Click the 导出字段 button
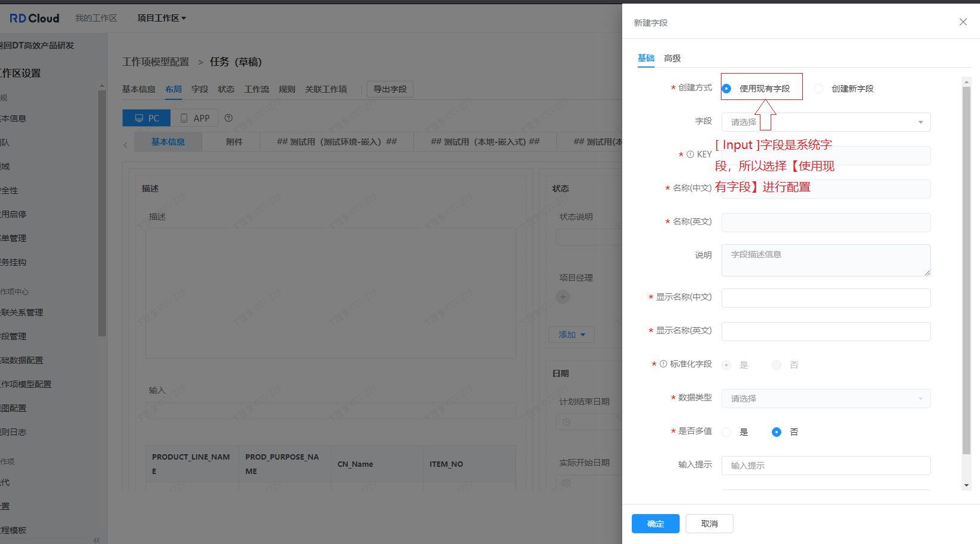This screenshot has width=980, height=544. [x=390, y=89]
